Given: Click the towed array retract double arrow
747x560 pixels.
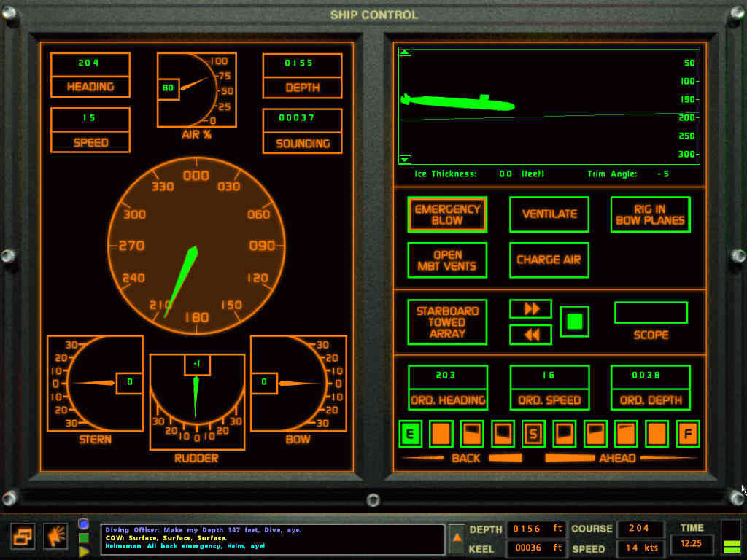Looking at the screenshot, I should point(531,335).
